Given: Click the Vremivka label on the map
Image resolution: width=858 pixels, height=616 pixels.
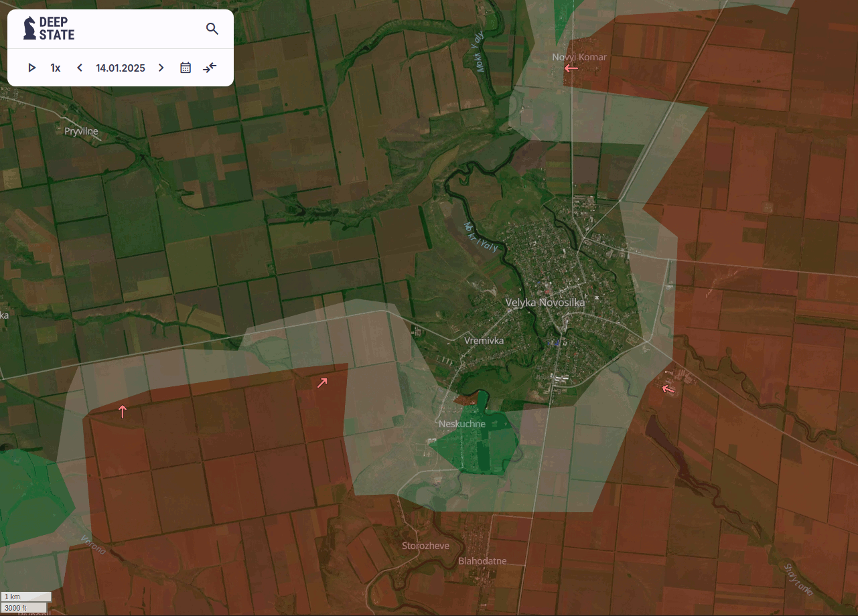Looking at the screenshot, I should tap(484, 341).
